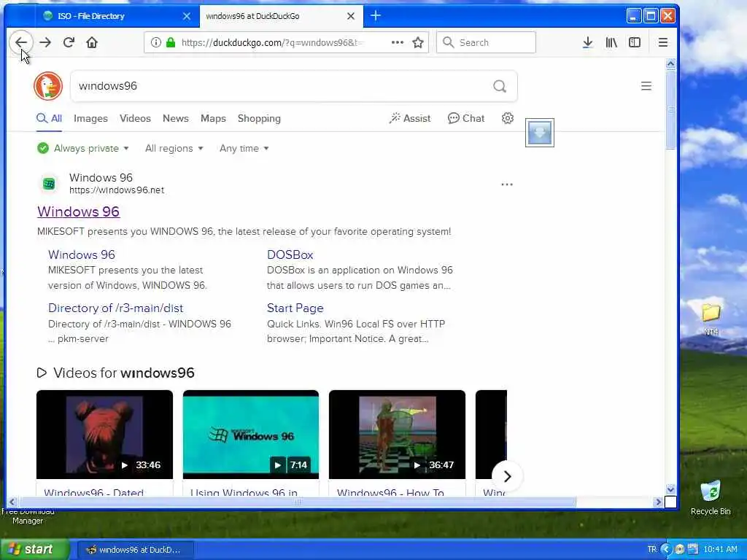Viewport: 747px width, 560px height.
Task: Open DuckDuckGo side menu hamburger
Action: 646,86
